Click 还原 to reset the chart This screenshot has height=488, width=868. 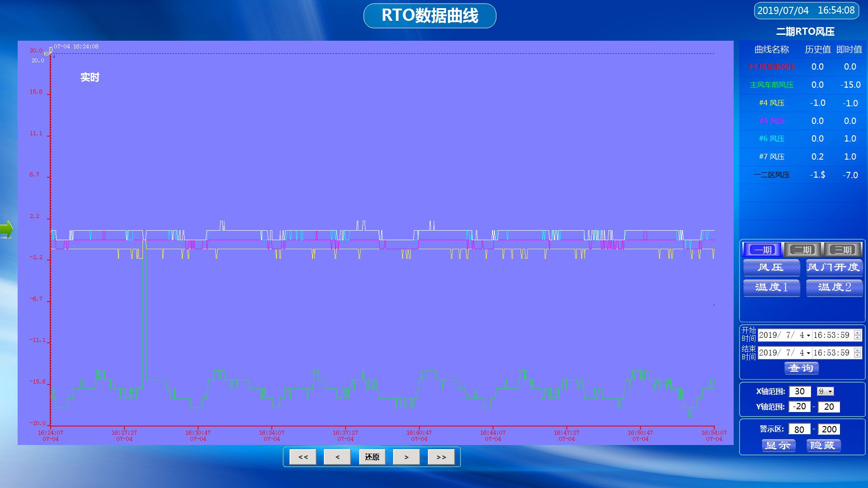pos(372,457)
